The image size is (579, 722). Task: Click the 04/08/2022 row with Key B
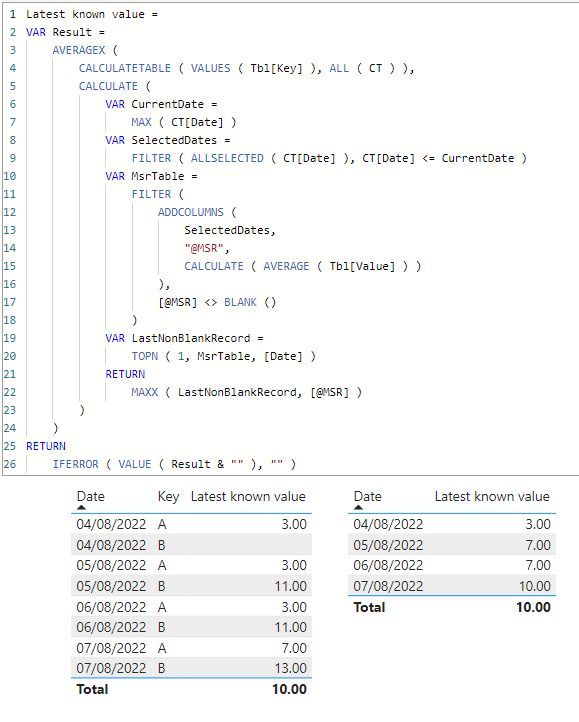coord(191,545)
